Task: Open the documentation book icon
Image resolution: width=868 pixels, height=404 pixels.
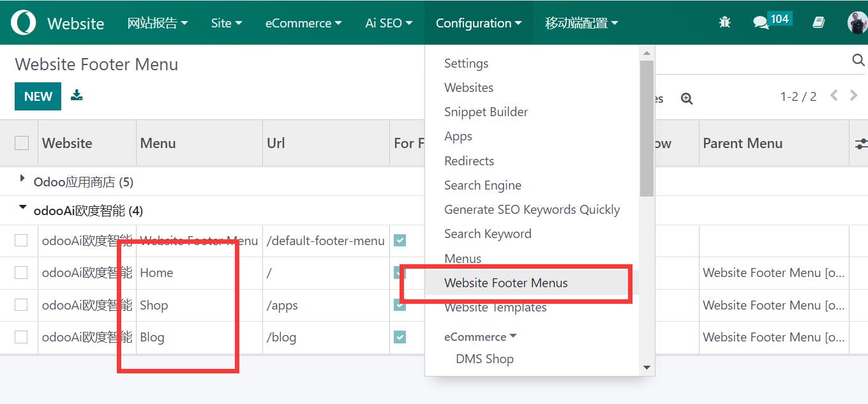Action: click(819, 22)
